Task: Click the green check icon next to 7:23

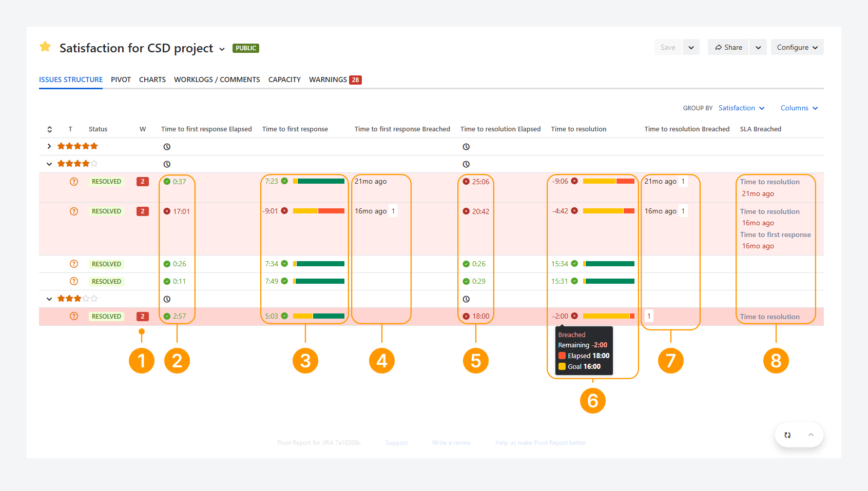Action: [284, 181]
